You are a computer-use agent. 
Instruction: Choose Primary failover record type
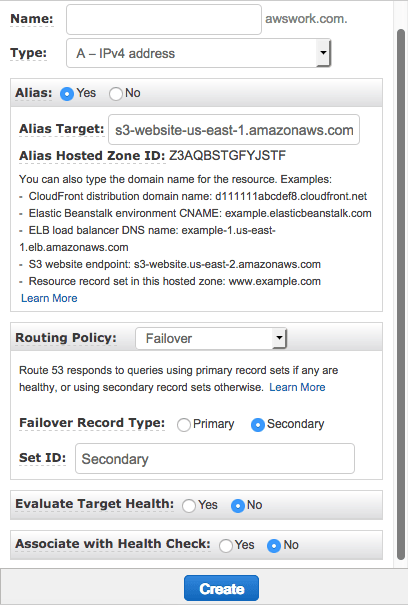point(183,425)
